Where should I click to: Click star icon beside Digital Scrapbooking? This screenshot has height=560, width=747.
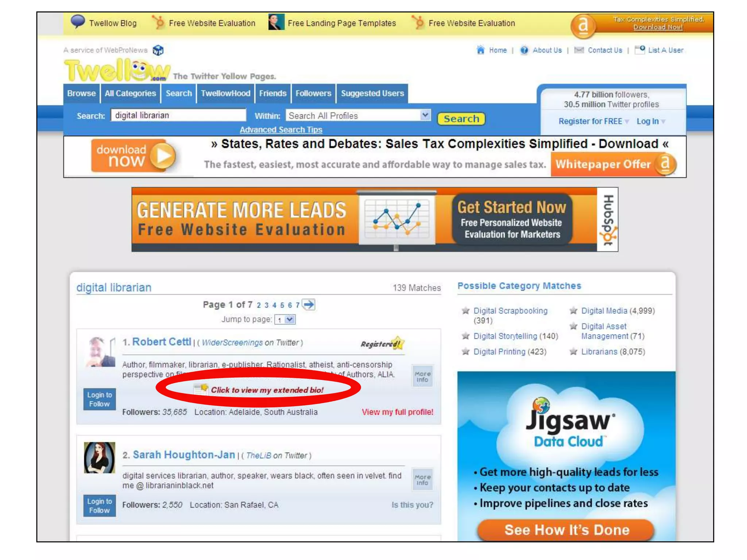point(465,311)
